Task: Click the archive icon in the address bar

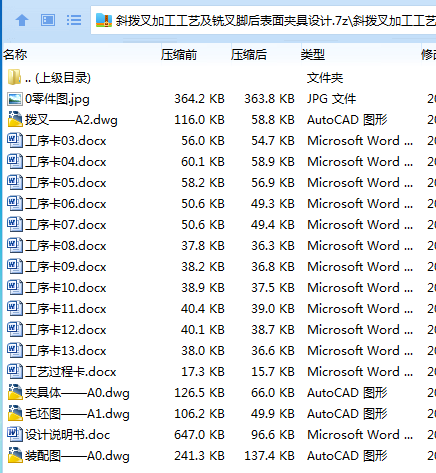Action: pyautogui.click(x=104, y=20)
